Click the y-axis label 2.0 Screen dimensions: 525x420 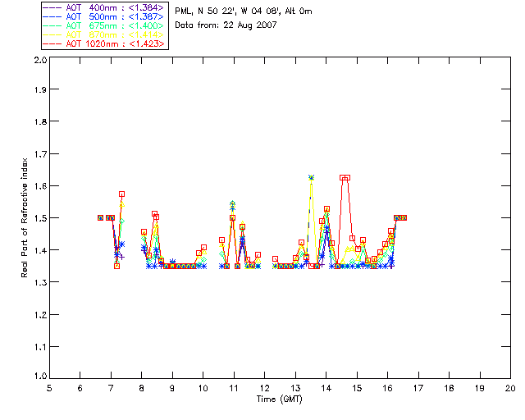pyautogui.click(x=40, y=60)
